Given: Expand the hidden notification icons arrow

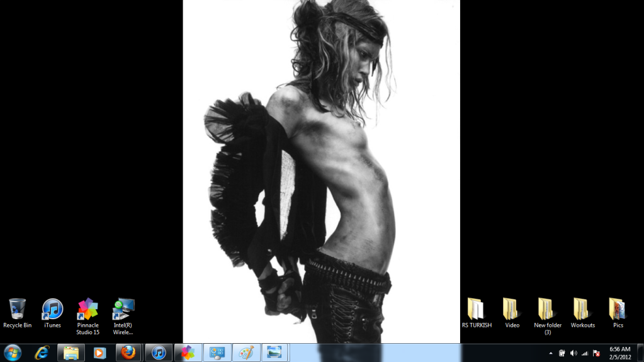Looking at the screenshot, I should pos(551,353).
